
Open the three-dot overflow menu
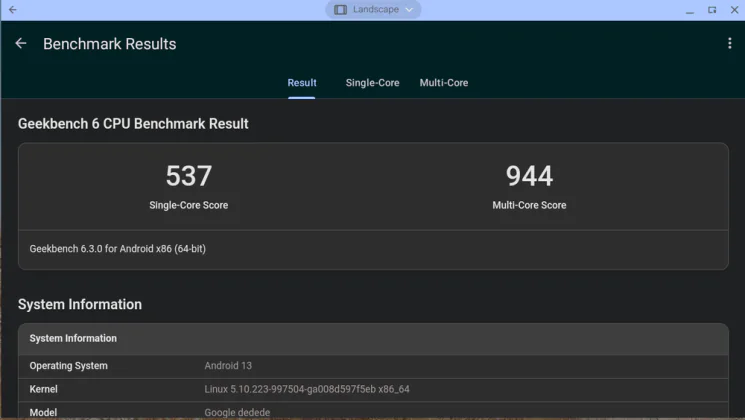pyautogui.click(x=730, y=44)
